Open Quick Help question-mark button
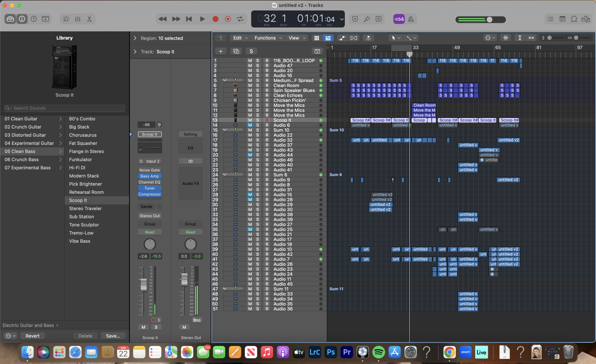 coord(34,19)
